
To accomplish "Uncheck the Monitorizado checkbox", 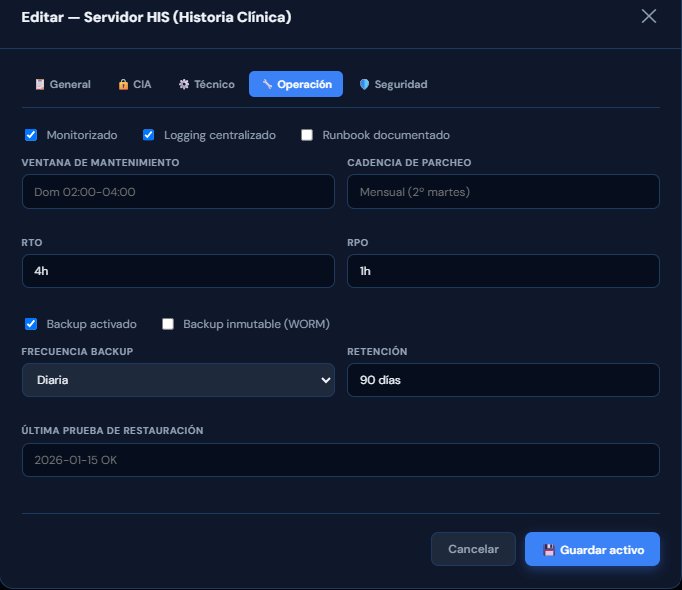I will coord(31,135).
